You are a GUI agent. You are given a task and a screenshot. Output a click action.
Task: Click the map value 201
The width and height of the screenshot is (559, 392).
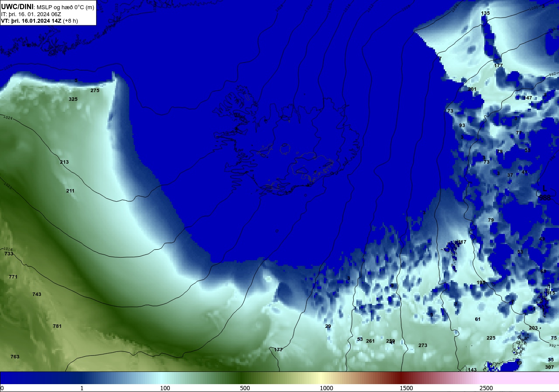[x=472, y=89]
